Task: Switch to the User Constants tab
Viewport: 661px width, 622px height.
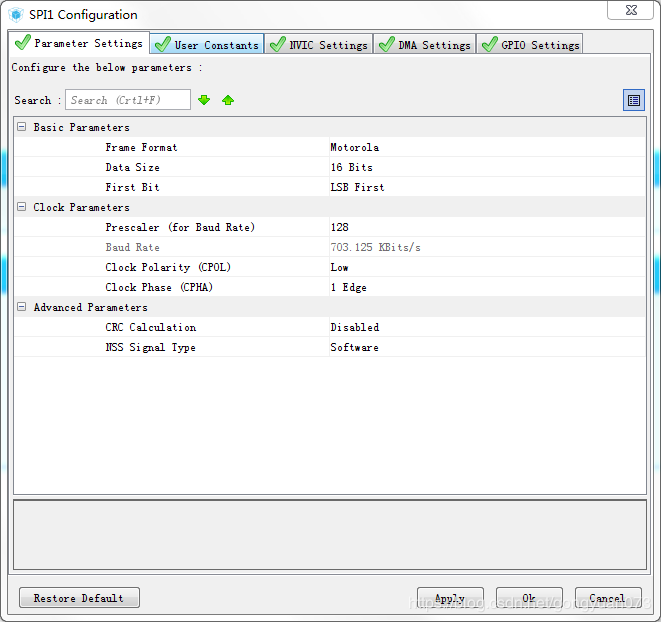Action: click(x=207, y=45)
